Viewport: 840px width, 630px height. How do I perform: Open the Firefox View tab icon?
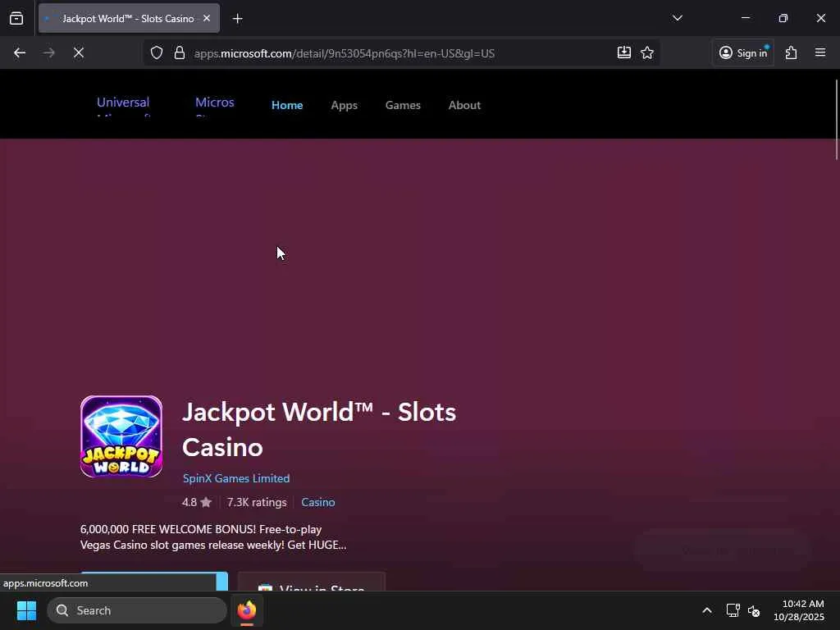click(x=16, y=18)
